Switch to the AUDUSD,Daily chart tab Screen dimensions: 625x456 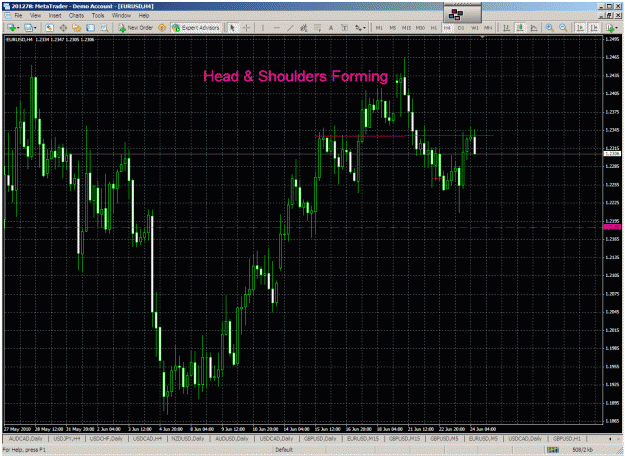[x=232, y=438]
